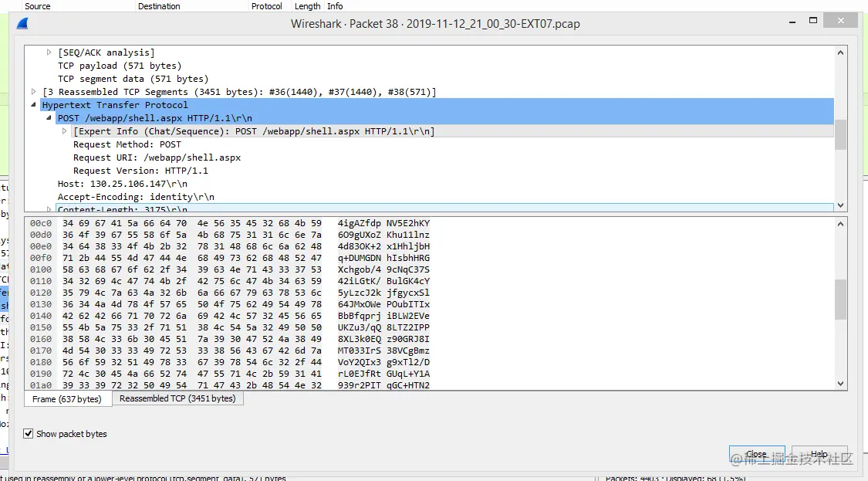
Task: Collapse the Hypertext Transfer Protocol section
Action: pos(32,104)
